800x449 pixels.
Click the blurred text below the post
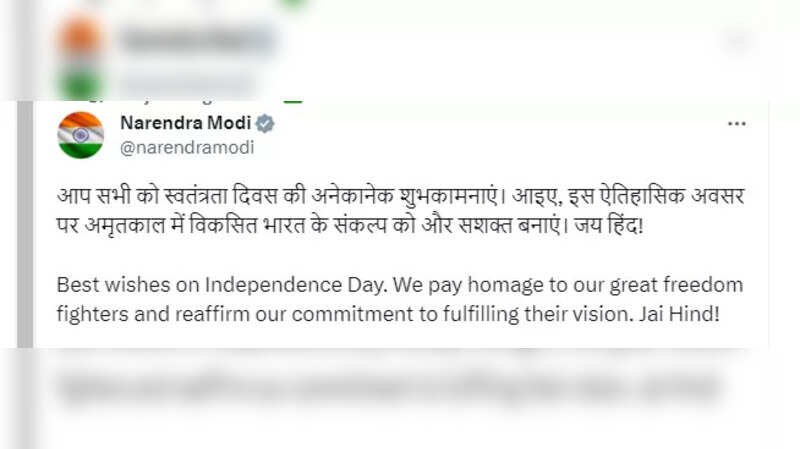(400, 383)
